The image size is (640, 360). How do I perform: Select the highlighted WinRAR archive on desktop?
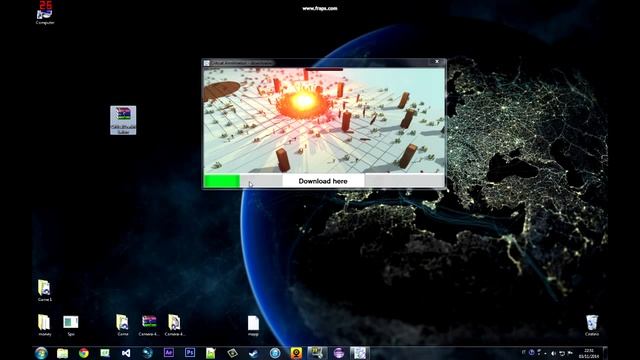[x=123, y=120]
